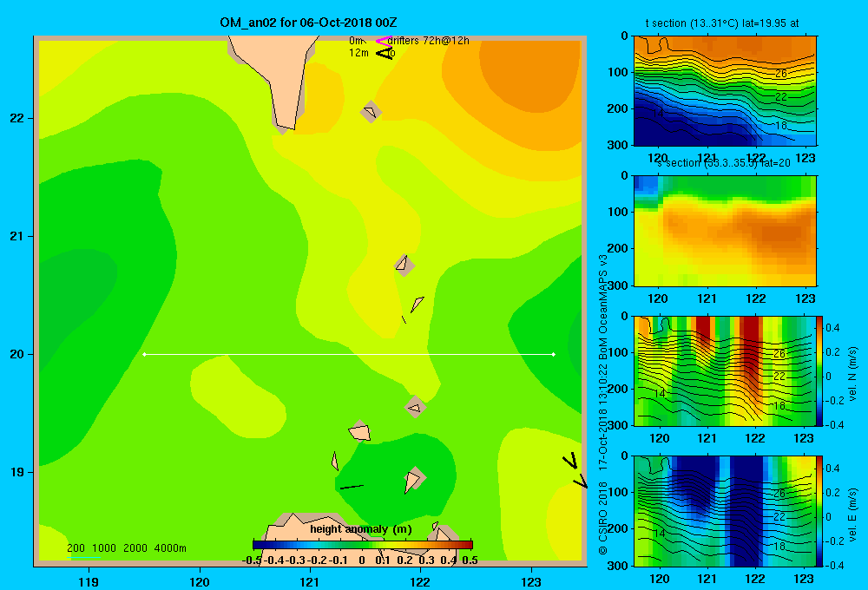
Task: Click the '12m' legend label
Action: [358, 53]
